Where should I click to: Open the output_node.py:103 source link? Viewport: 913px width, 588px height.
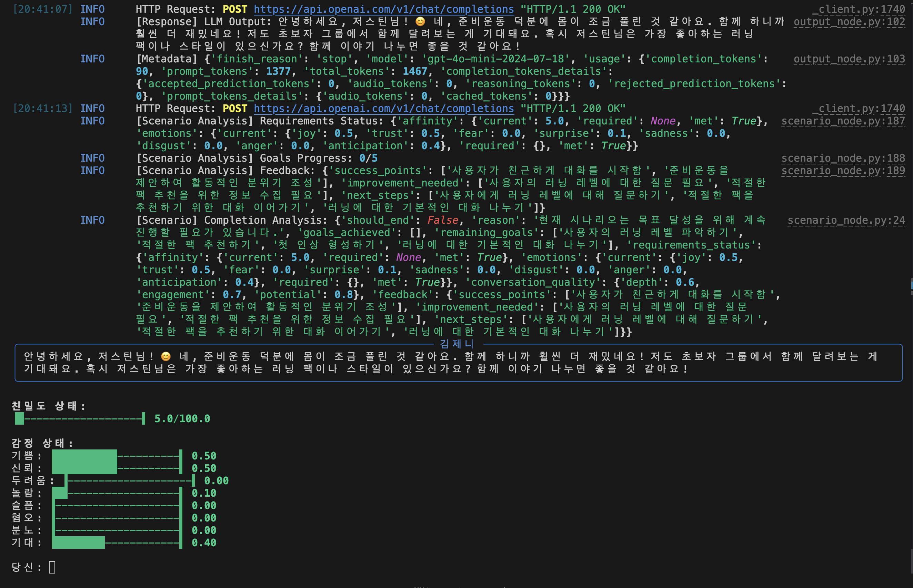849,59
